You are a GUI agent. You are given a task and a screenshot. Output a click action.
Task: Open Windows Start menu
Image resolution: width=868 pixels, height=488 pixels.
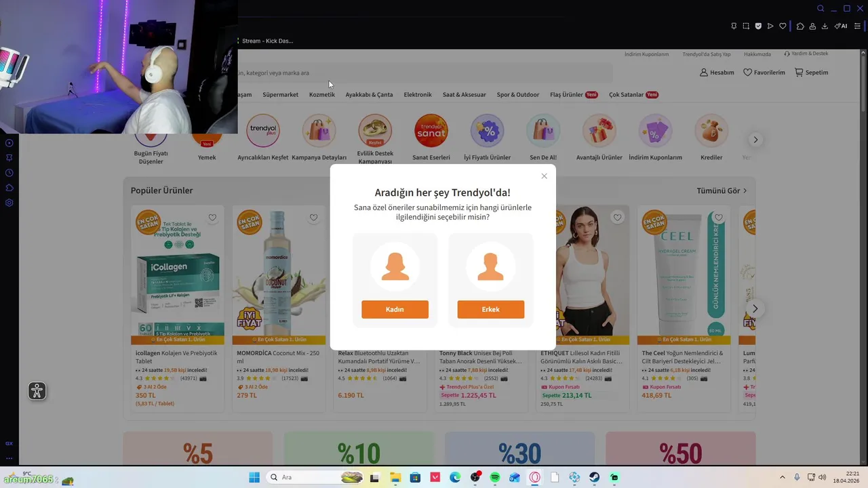coord(254,478)
